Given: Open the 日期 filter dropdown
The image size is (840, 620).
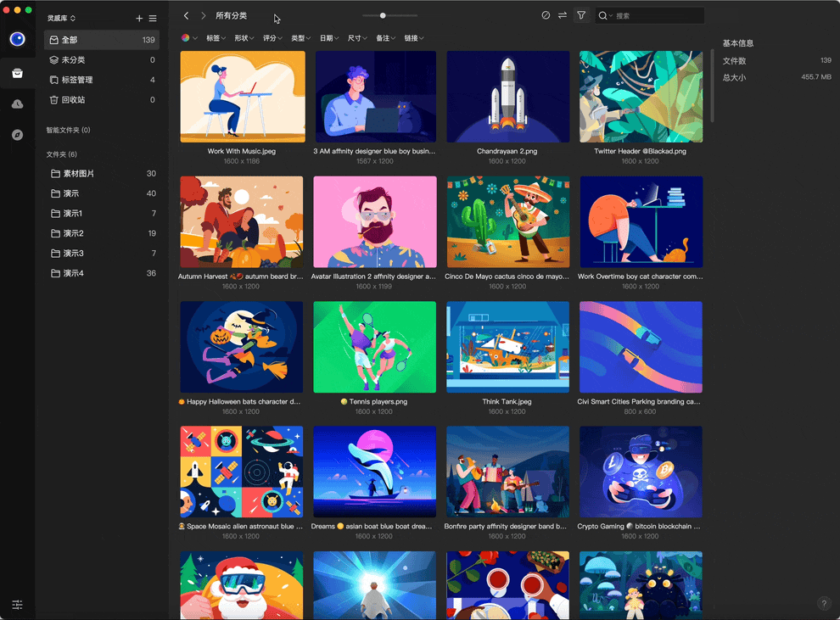Looking at the screenshot, I should [329, 38].
